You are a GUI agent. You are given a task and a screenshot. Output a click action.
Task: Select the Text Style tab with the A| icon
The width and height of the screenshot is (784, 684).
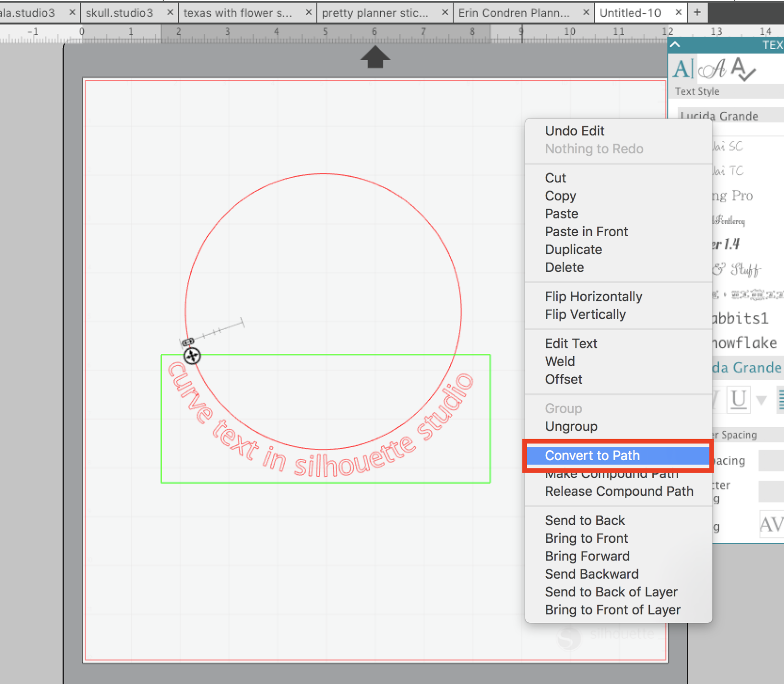click(683, 69)
